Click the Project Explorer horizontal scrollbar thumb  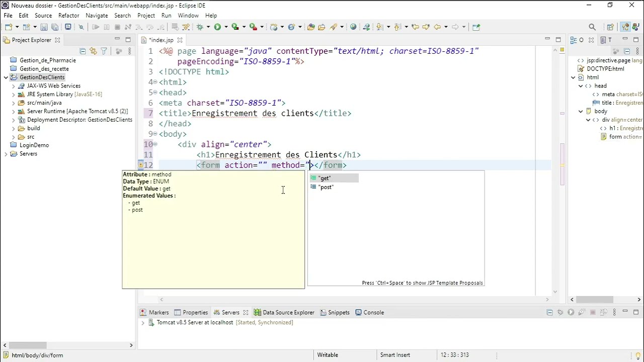(28, 345)
